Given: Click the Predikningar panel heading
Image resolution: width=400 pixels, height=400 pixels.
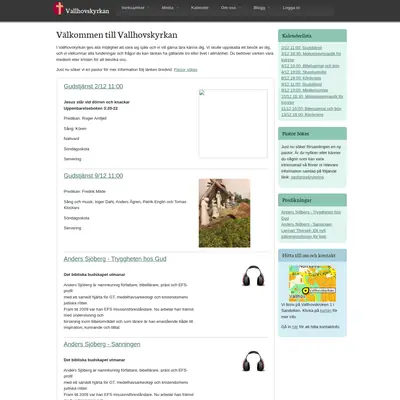Looking at the screenshot, I should [x=312, y=200].
